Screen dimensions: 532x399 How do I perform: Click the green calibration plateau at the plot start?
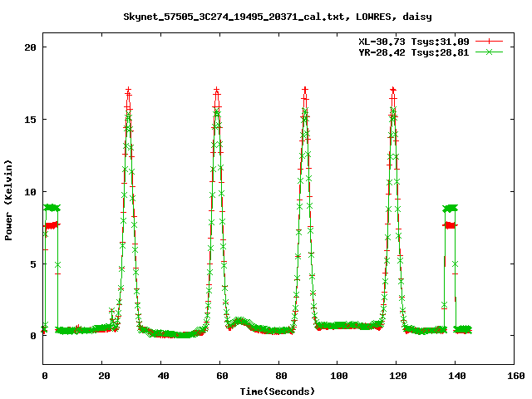point(52,207)
